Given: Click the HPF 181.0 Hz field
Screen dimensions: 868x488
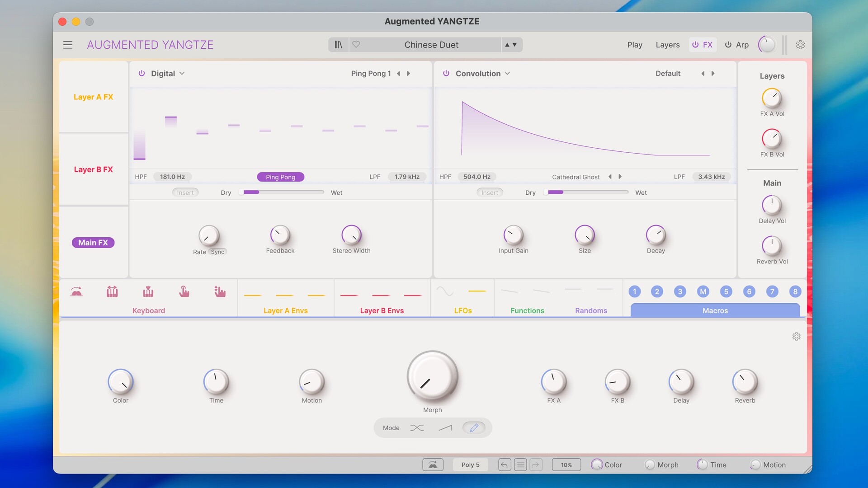Looking at the screenshot, I should [x=172, y=177].
